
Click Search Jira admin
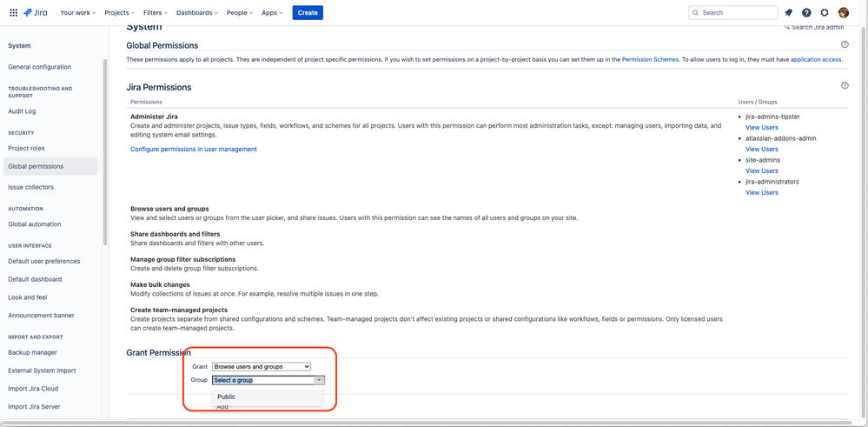[x=814, y=27]
